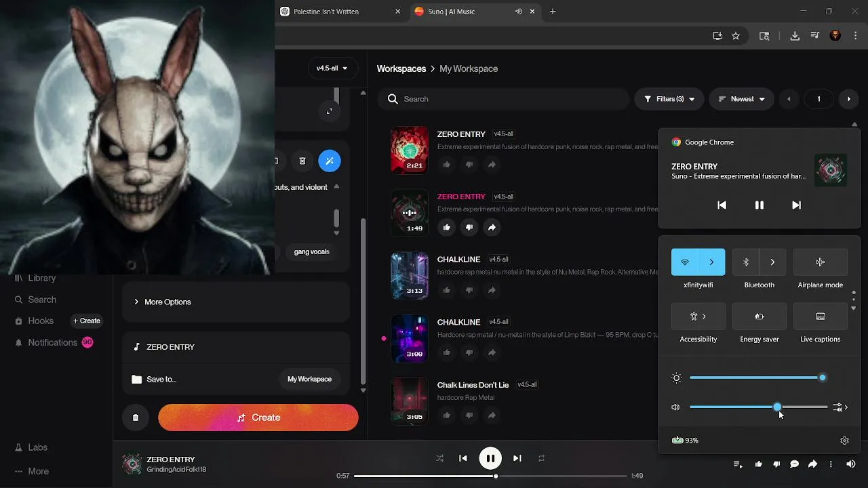Open the v4.5-all model dropdown
This screenshot has width=868, height=488.
pyautogui.click(x=332, y=68)
